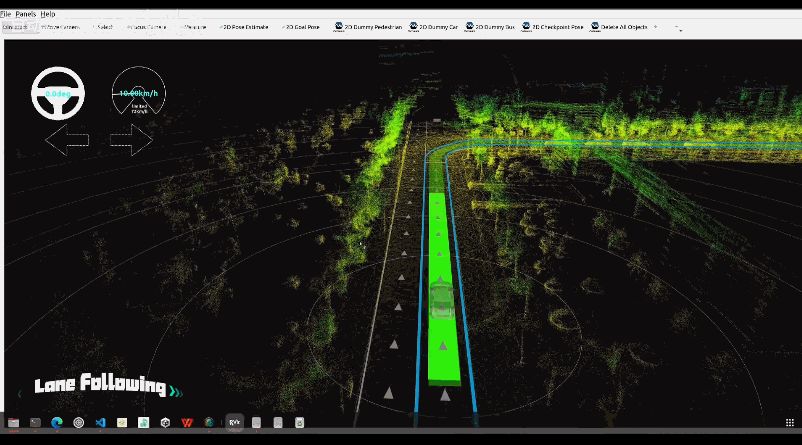Enable the Move Camera tool
The width and height of the screenshot is (802, 445).
pos(60,27)
